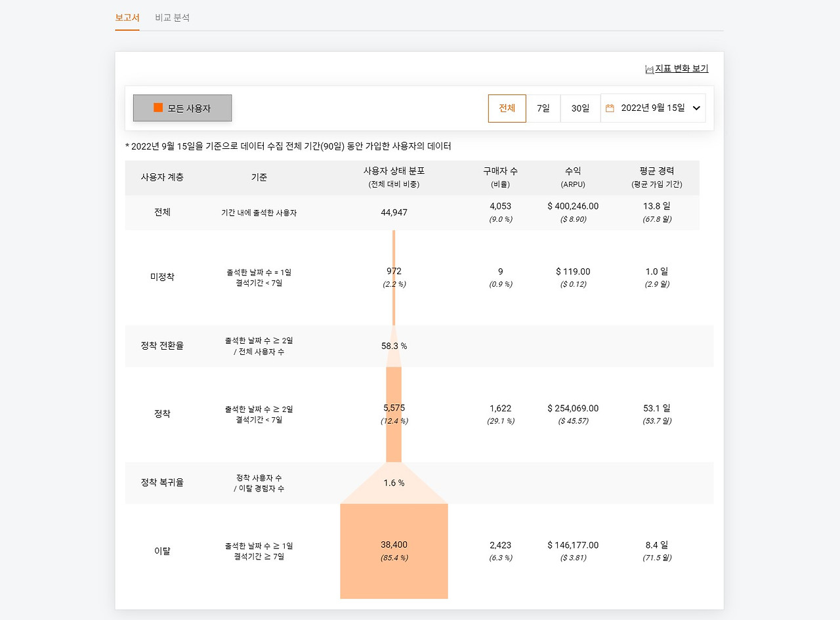Open the 지표 변화 보기 metric changes view
Viewport: 840px width, 620px height.
point(680,68)
